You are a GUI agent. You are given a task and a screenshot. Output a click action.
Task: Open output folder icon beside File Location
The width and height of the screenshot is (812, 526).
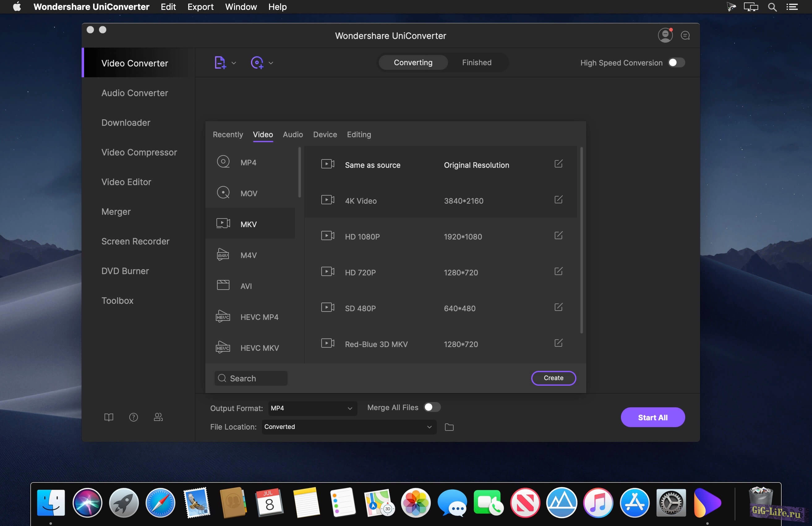point(449,427)
